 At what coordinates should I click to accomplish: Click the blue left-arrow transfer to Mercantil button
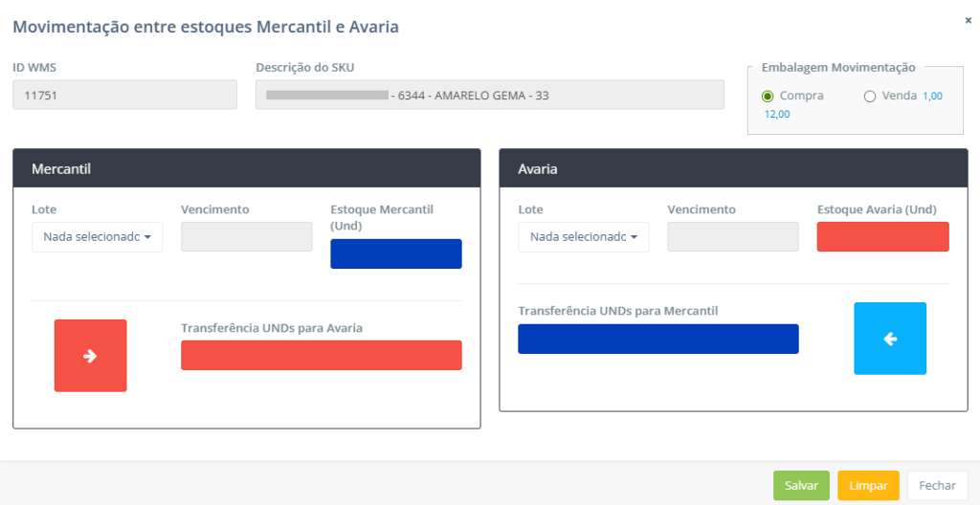click(x=889, y=339)
